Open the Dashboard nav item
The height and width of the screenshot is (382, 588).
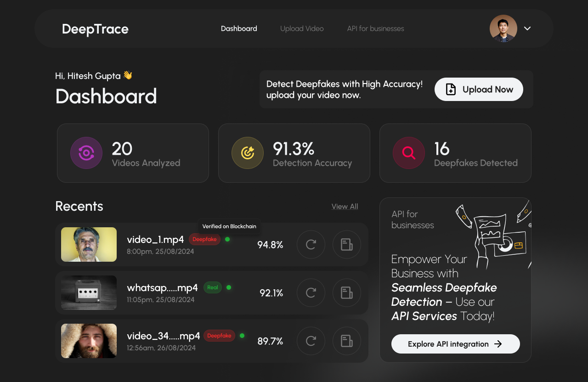(239, 28)
